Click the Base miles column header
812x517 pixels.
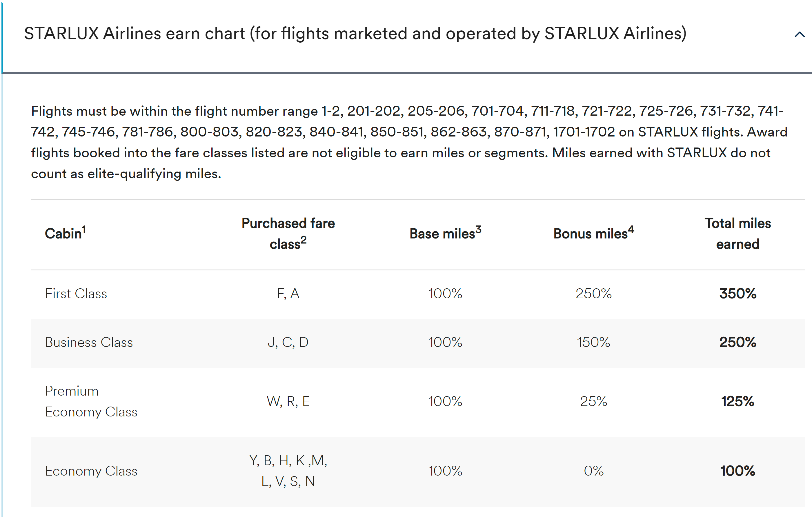tap(445, 233)
